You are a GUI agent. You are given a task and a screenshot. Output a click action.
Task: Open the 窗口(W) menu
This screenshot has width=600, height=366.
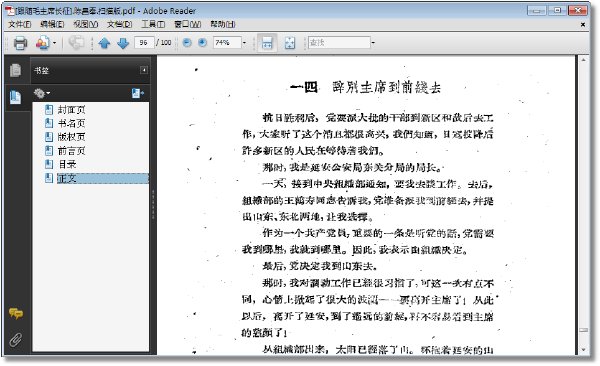pos(188,25)
